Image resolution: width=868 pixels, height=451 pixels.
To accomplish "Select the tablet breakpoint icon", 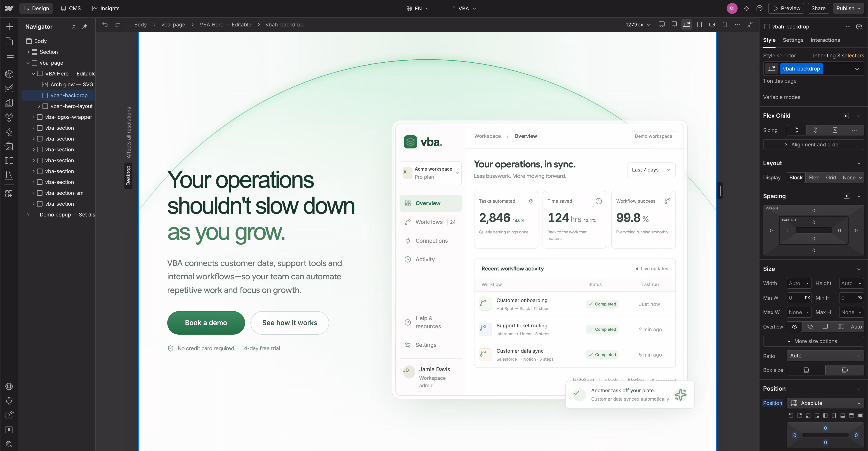I will click(699, 25).
